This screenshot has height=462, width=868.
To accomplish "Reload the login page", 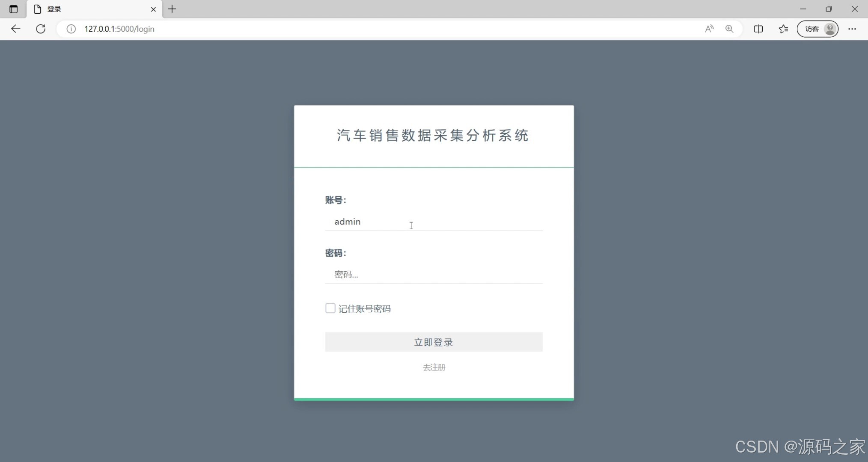I will pyautogui.click(x=41, y=29).
